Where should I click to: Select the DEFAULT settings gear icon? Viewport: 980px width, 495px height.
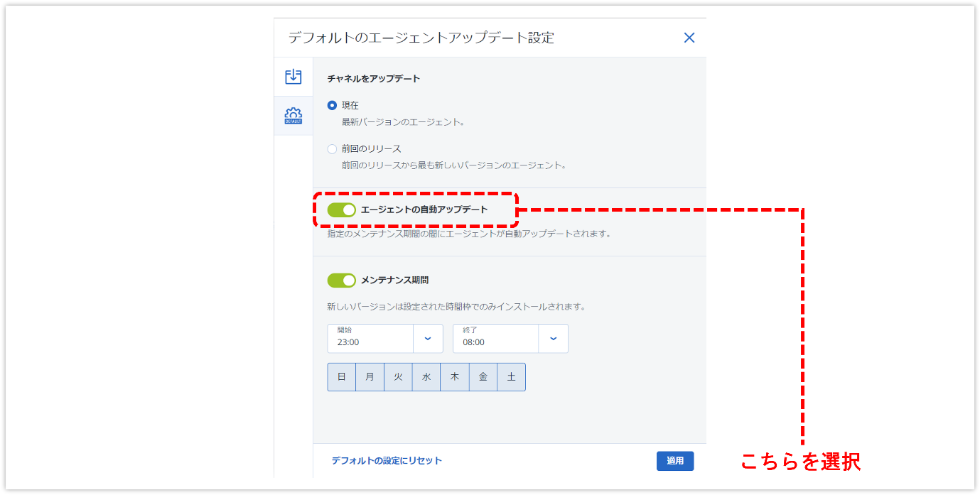click(293, 116)
